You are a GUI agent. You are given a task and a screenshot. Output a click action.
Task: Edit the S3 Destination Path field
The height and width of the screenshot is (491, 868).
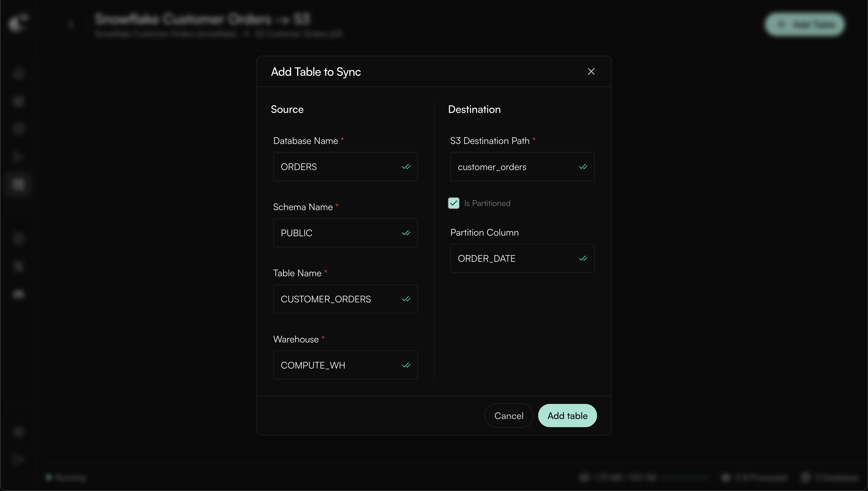click(522, 167)
